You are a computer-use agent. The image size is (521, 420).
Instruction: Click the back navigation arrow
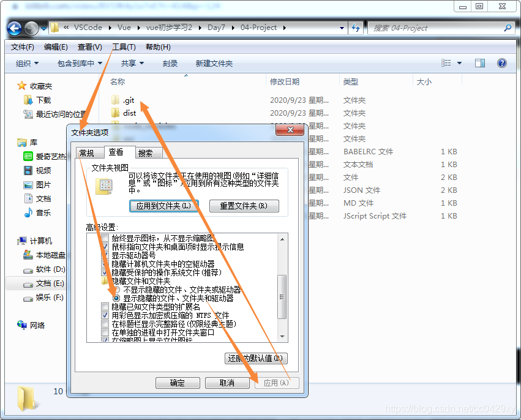pos(13,28)
